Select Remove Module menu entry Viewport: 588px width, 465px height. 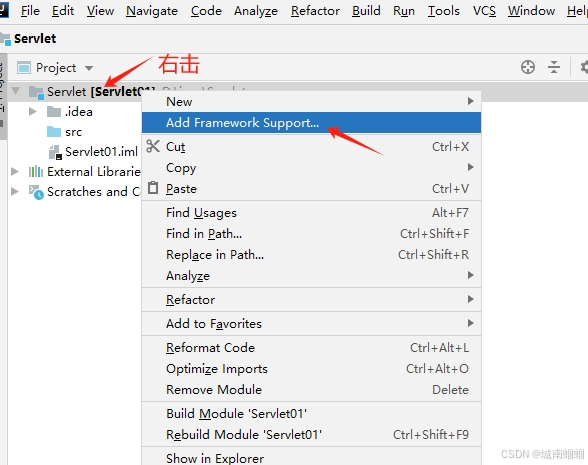click(311, 390)
